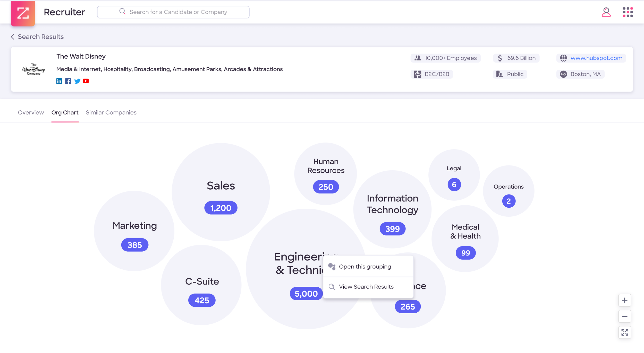Open the company LinkedIn page icon

[x=59, y=81]
